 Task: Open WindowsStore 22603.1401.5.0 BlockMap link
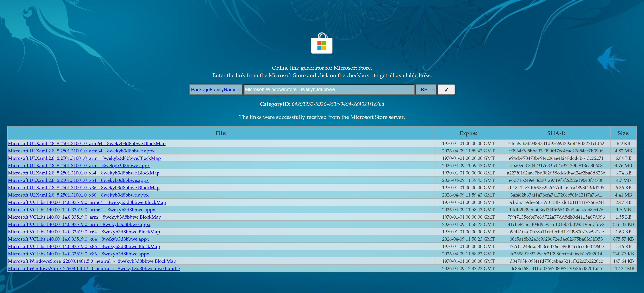point(92,261)
